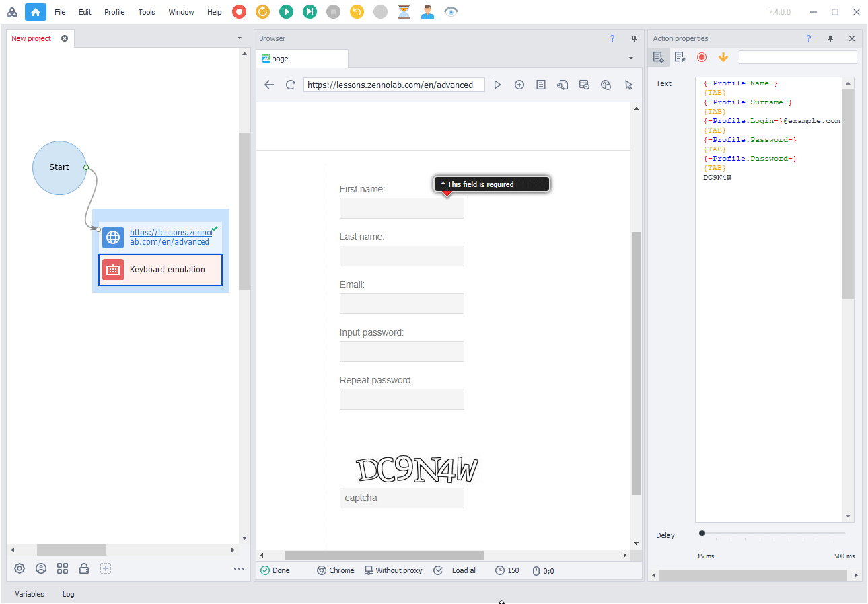Open the three-dots more options menu
The height and width of the screenshot is (604, 868).
239,568
